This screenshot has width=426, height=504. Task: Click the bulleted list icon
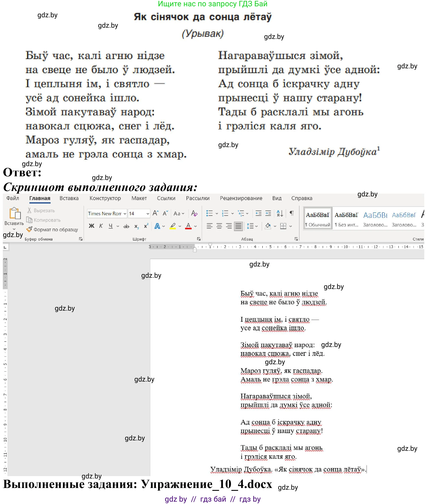click(x=209, y=213)
